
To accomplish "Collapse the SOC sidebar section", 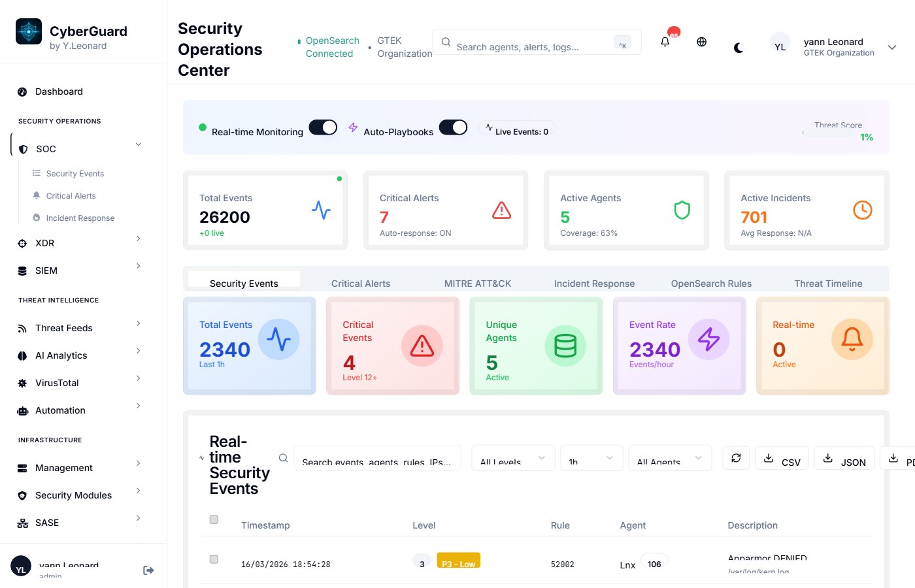I will (x=138, y=144).
